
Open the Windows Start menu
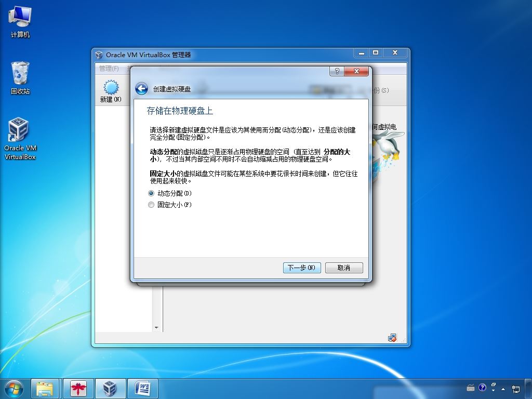14,389
